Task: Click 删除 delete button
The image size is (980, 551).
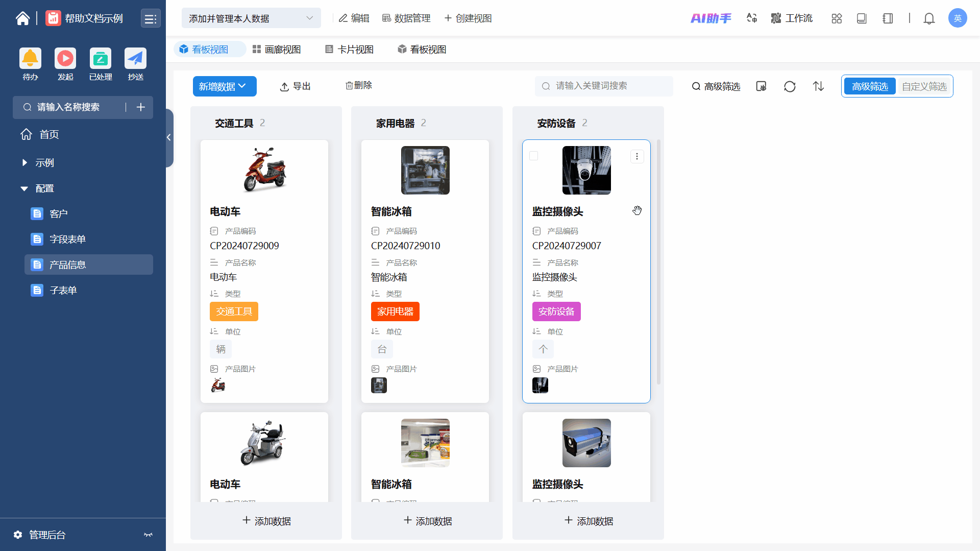Action: point(359,85)
